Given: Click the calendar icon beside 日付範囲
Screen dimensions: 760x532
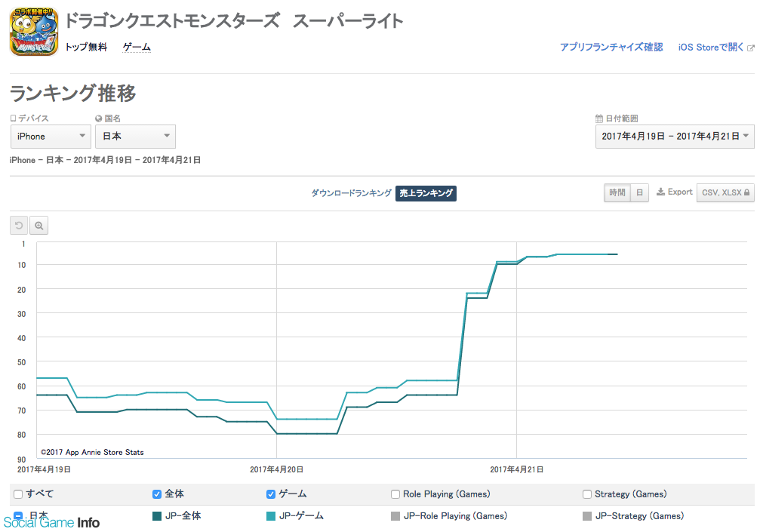Looking at the screenshot, I should (x=599, y=118).
